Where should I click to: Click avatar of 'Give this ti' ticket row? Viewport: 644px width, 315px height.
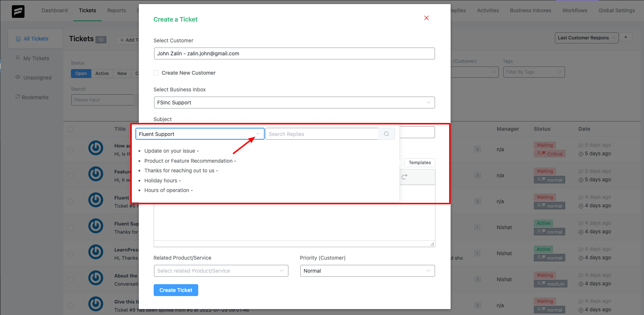(x=96, y=304)
